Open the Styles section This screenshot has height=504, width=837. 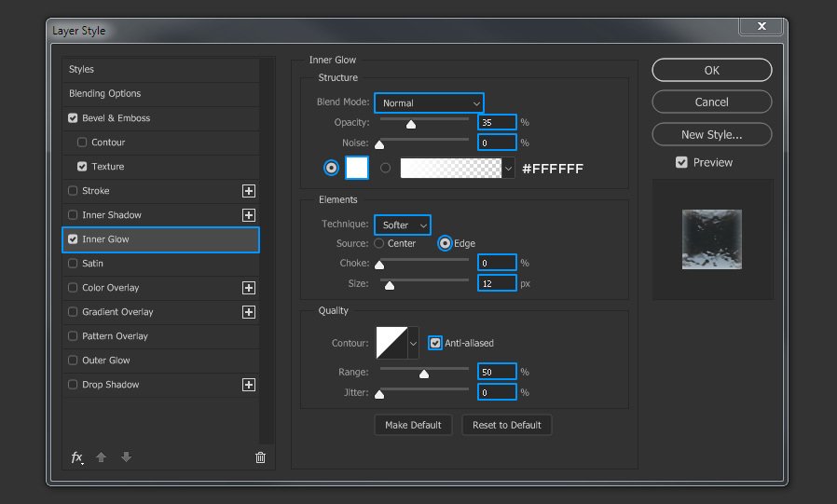pos(160,69)
